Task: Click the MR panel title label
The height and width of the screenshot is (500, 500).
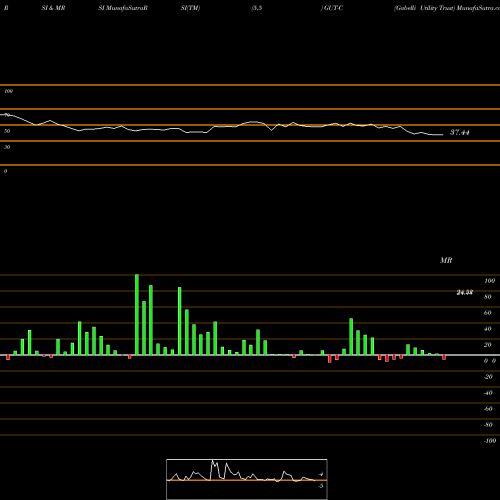Action: tap(446, 260)
